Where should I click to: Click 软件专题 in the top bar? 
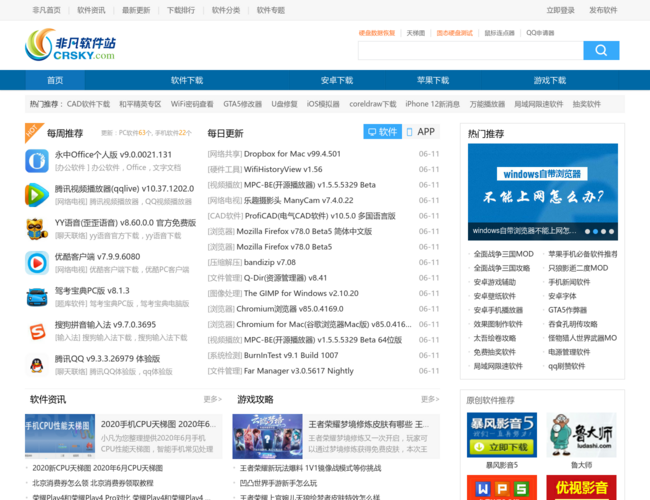(271, 10)
